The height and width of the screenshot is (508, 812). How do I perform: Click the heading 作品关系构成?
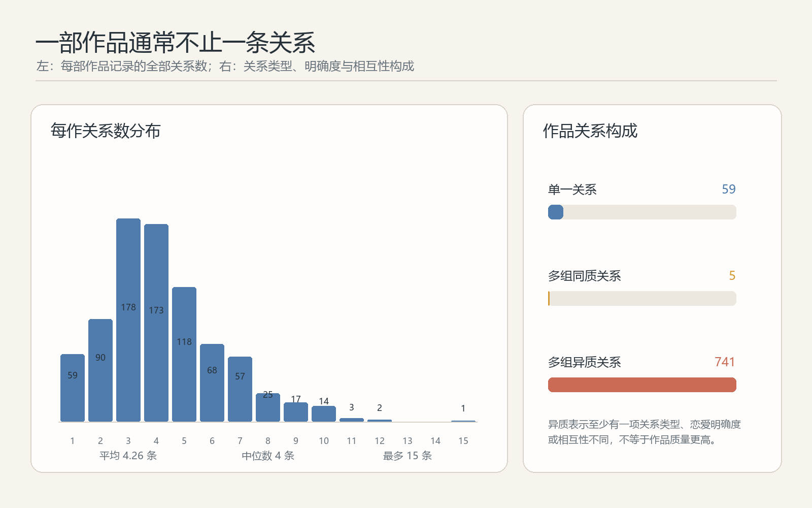pyautogui.click(x=590, y=131)
